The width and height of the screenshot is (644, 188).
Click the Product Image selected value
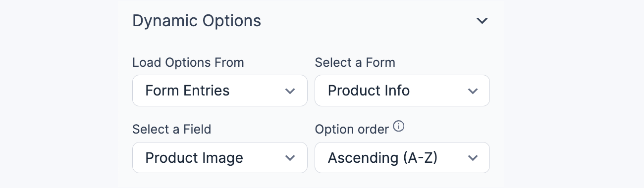point(194,158)
